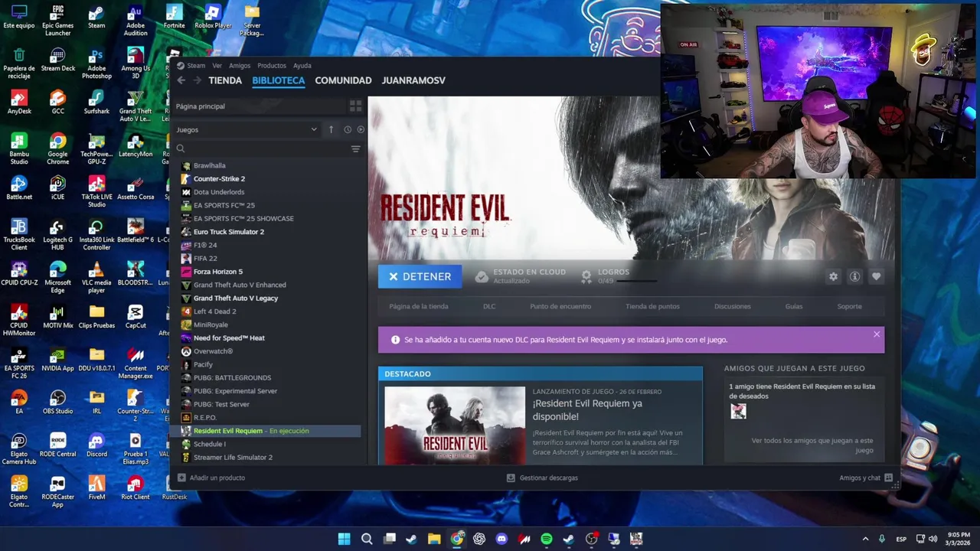Toggle sort by recent clock icon

(348, 129)
